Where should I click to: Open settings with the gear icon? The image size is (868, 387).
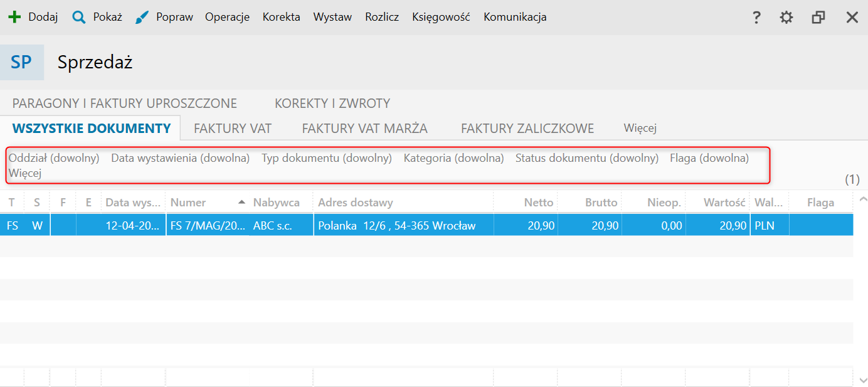786,18
